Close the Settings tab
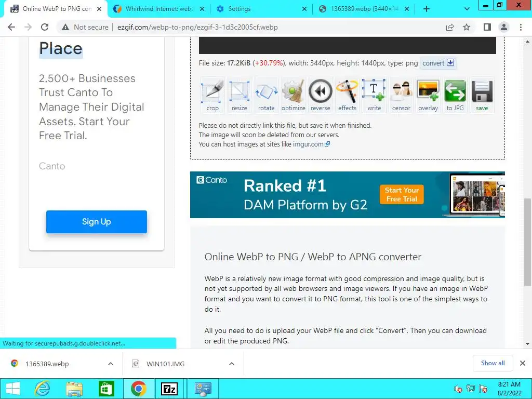 tap(304, 9)
